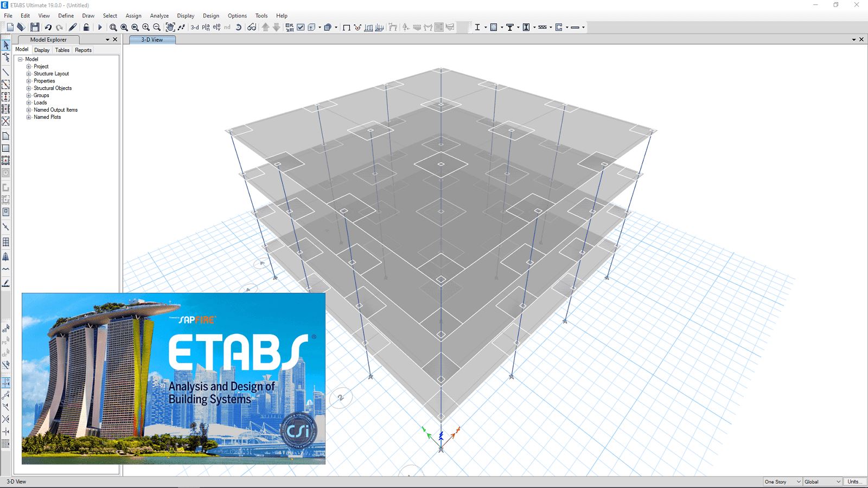The width and height of the screenshot is (868, 488).
Task: Open the 3-d view icon on toolbar
Action: (194, 26)
